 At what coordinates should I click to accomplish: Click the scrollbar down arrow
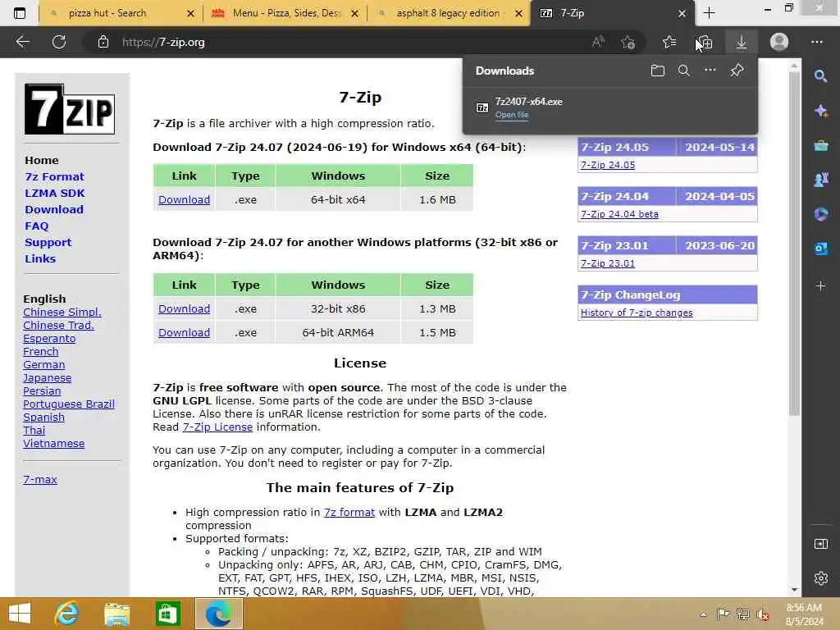(794, 590)
